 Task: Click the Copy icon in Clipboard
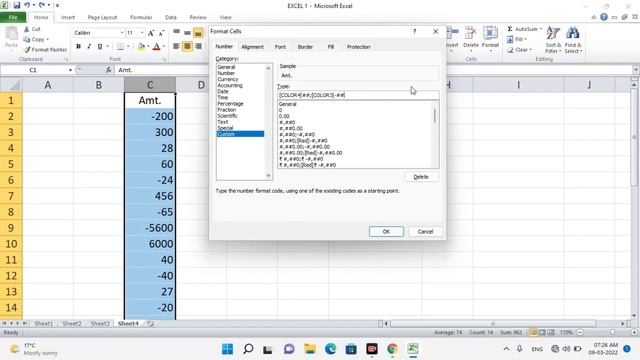(27, 39)
